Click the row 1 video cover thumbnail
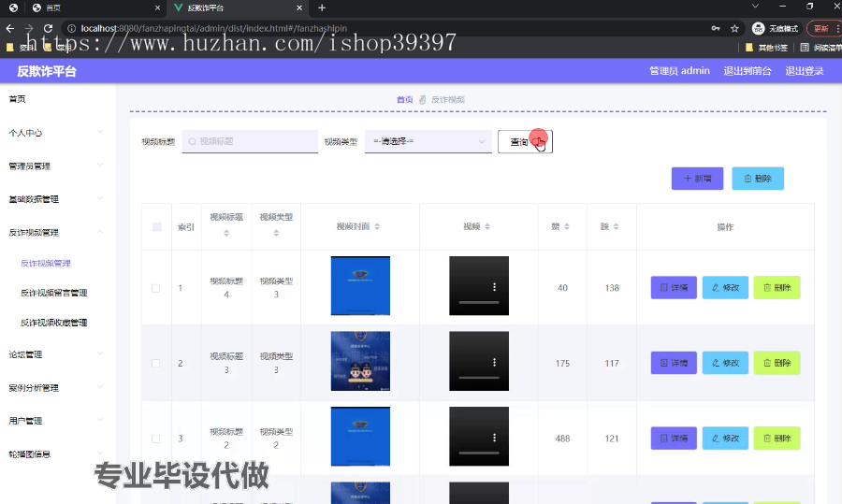842x504 pixels. click(x=360, y=285)
